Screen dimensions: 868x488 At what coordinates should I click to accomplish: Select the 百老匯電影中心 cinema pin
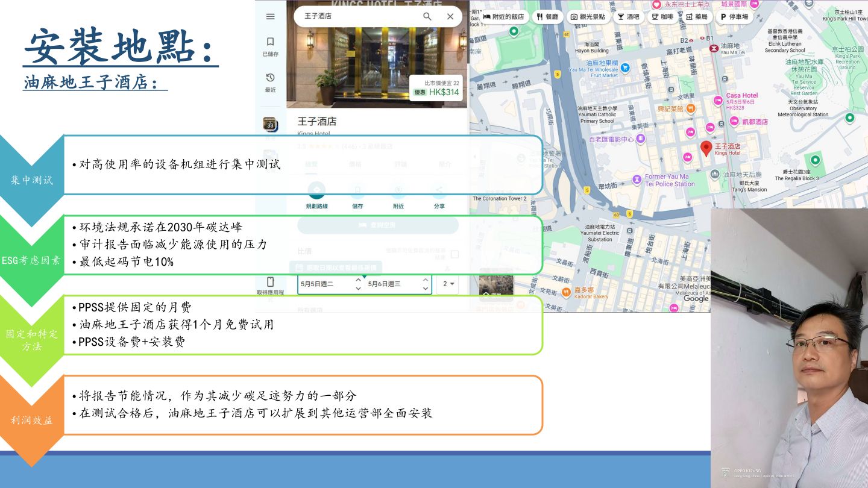[x=640, y=139]
